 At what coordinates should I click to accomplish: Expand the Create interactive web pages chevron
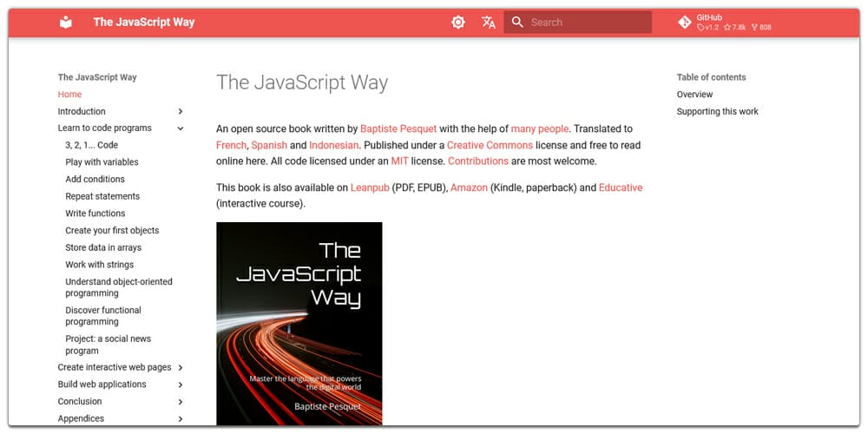pyautogui.click(x=181, y=367)
